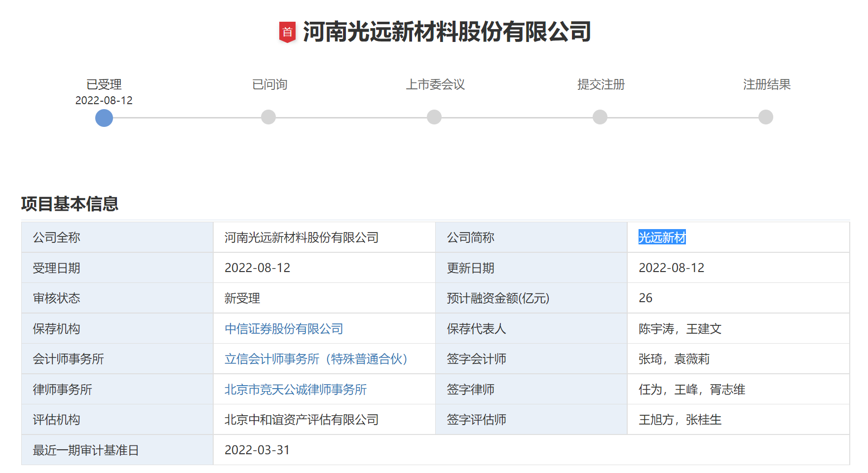Click the highlighted 光远新材 short name
The width and height of the screenshot is (868, 473).
coord(662,237)
